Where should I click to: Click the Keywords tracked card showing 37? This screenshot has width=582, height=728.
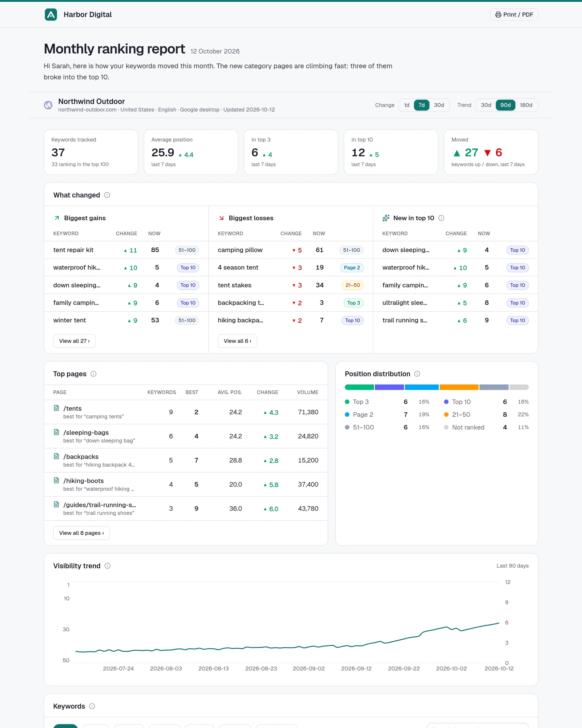point(91,152)
